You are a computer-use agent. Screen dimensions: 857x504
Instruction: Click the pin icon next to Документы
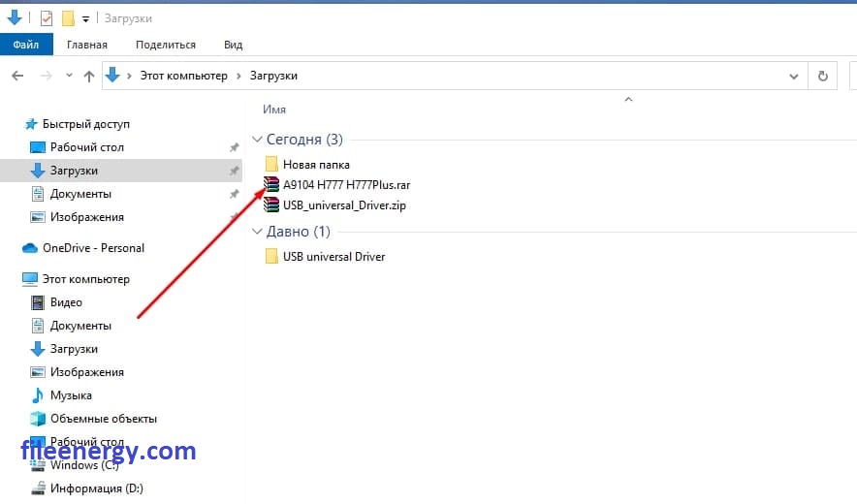point(234,194)
